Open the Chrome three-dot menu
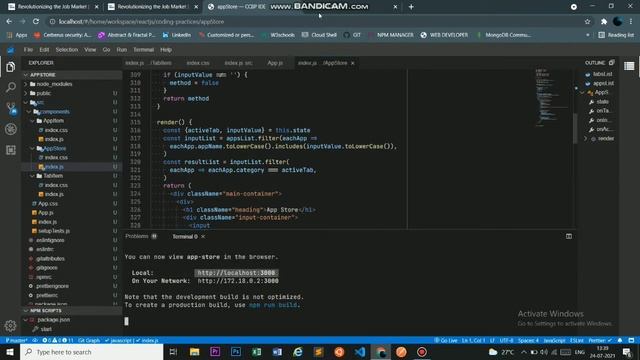Screen dimensions: 640x360 pyautogui.click(x=631, y=21)
